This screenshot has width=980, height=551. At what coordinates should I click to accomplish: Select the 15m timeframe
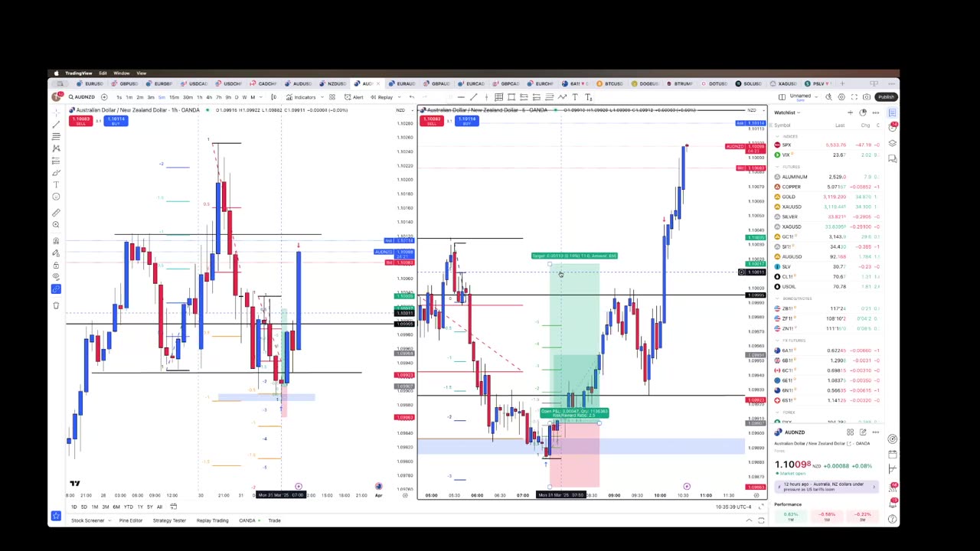174,97
